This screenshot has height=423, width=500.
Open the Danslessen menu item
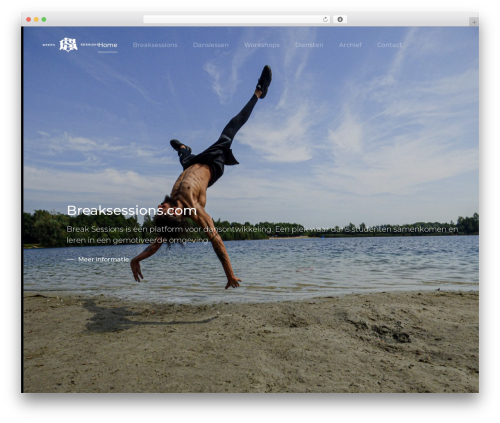211,45
